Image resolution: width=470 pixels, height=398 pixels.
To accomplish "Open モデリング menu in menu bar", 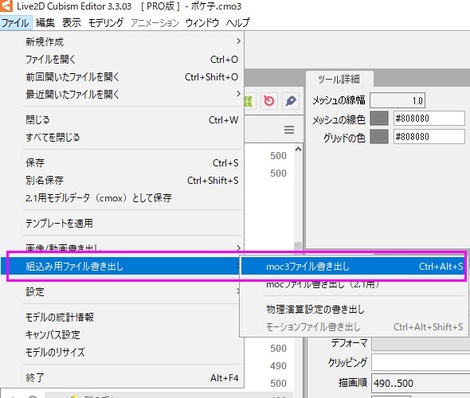I will tap(105, 23).
